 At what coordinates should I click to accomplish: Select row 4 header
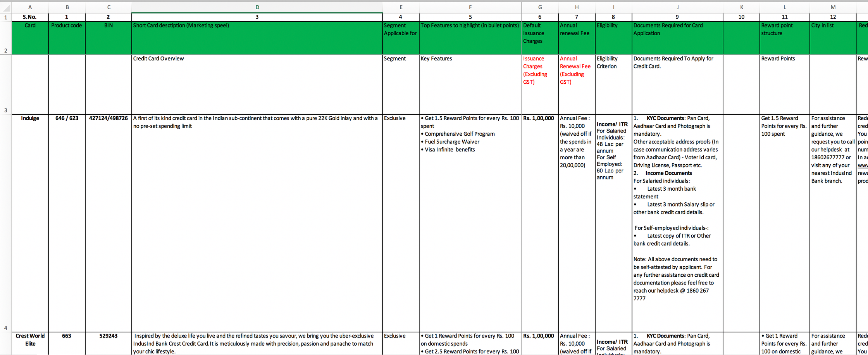pyautogui.click(x=6, y=223)
